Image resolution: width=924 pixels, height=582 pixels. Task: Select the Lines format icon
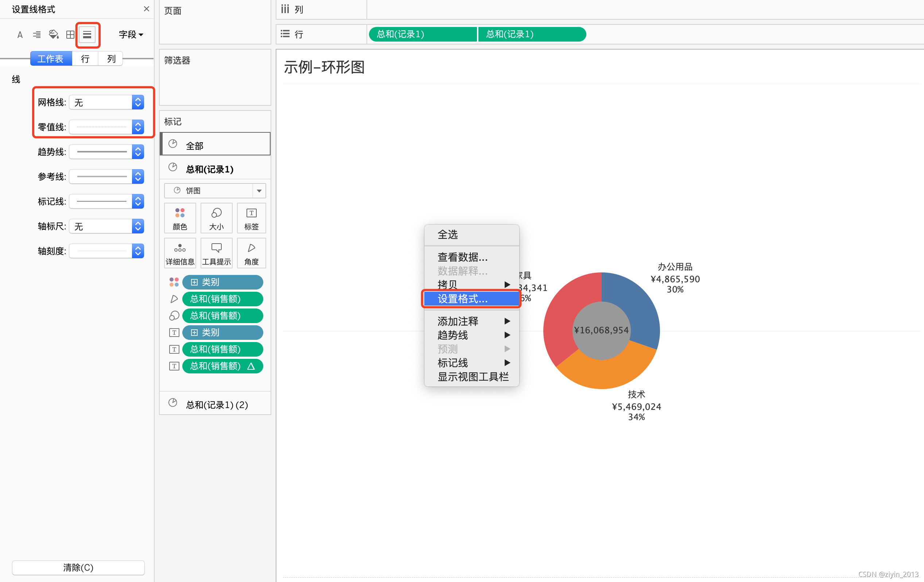tap(88, 35)
